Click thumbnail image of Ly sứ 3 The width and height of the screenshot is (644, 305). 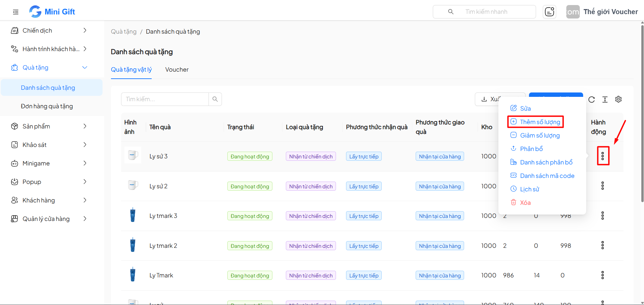[132, 155]
